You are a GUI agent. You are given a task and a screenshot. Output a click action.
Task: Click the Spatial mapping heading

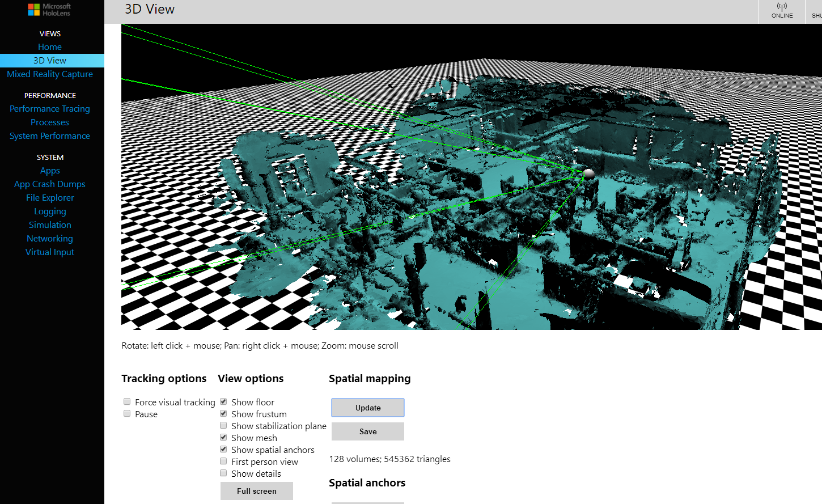coord(370,379)
